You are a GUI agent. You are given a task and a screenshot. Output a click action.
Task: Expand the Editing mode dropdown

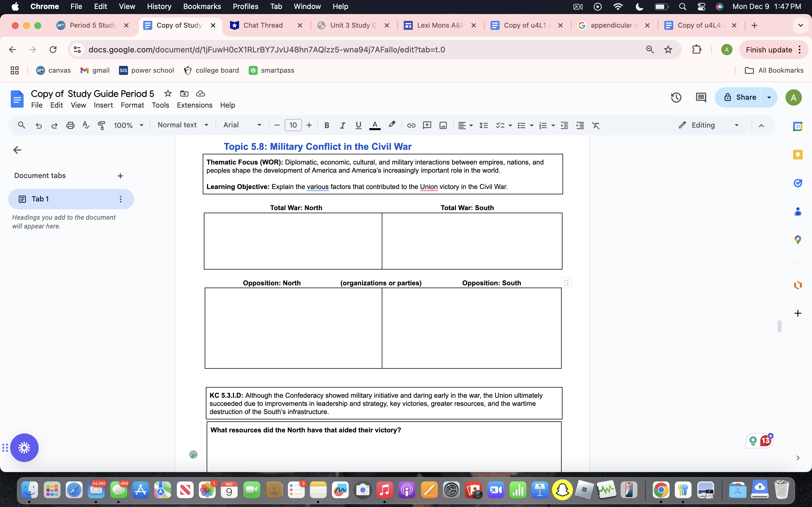click(736, 125)
